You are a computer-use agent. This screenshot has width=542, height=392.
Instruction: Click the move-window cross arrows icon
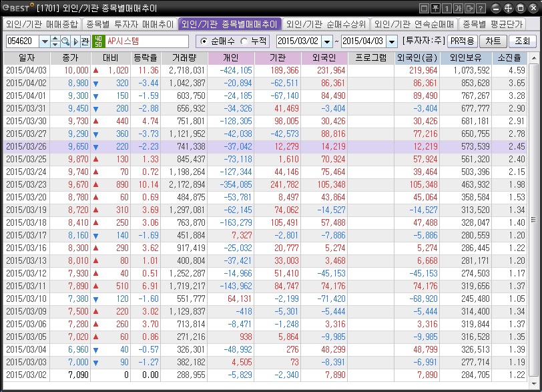click(x=508, y=8)
